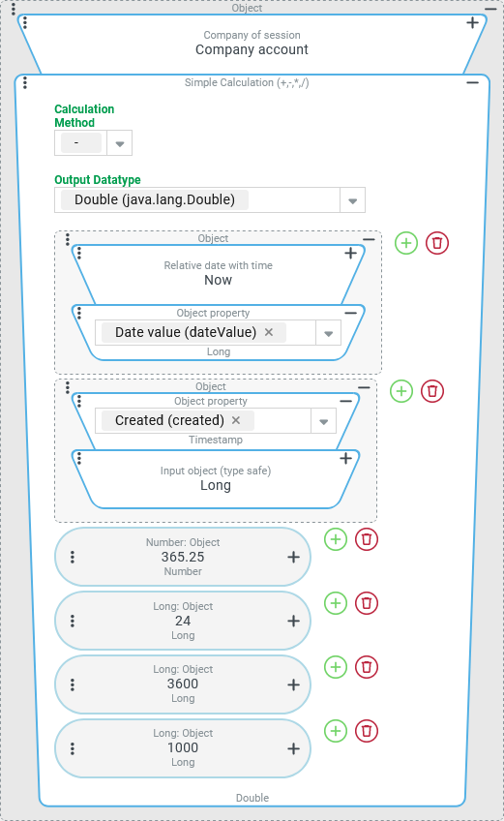This screenshot has width=504, height=821.
Task: Open drag handle menu of 365.25 number
Action: pyautogui.click(x=73, y=557)
